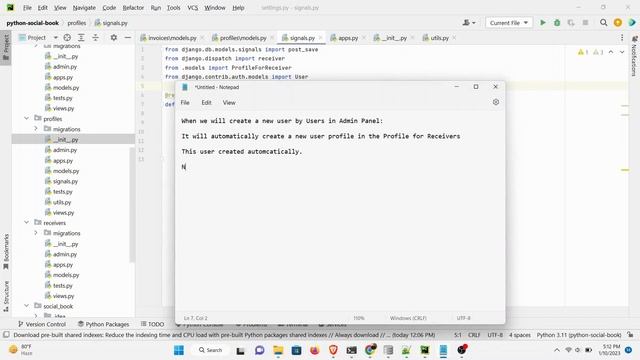The width and height of the screenshot is (640, 360).
Task: Click profiles breadcrumb in navigation bar
Action: (77, 23)
